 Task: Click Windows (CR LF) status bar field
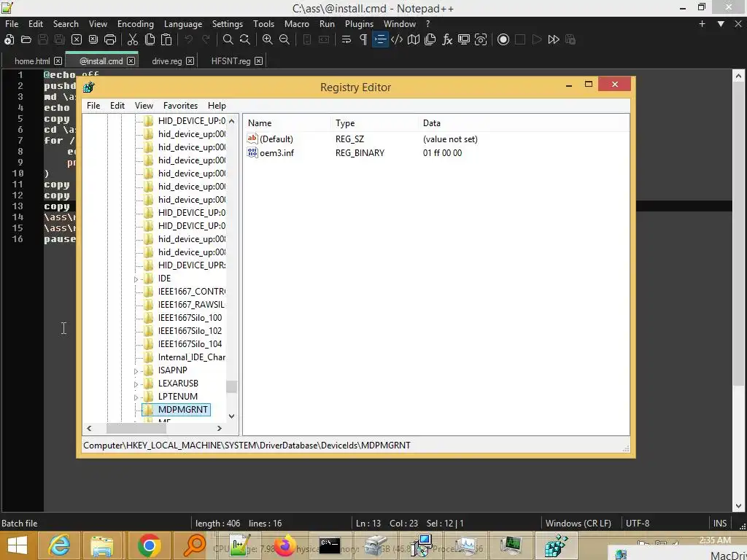click(578, 524)
